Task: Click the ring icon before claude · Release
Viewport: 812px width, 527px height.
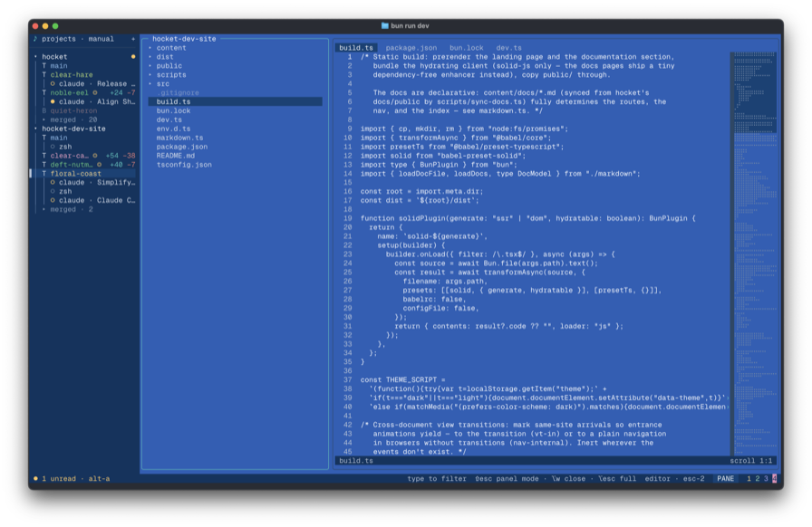Action: (53, 84)
